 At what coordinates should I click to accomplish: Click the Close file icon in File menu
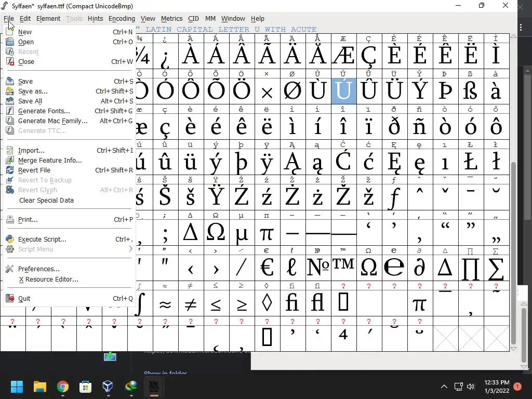pyautogui.click(x=10, y=61)
